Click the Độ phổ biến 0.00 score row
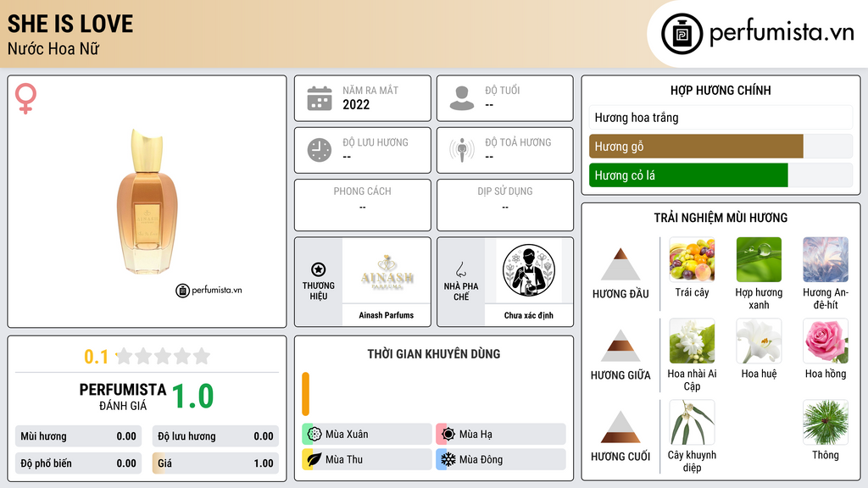The image size is (868, 488). click(79, 463)
